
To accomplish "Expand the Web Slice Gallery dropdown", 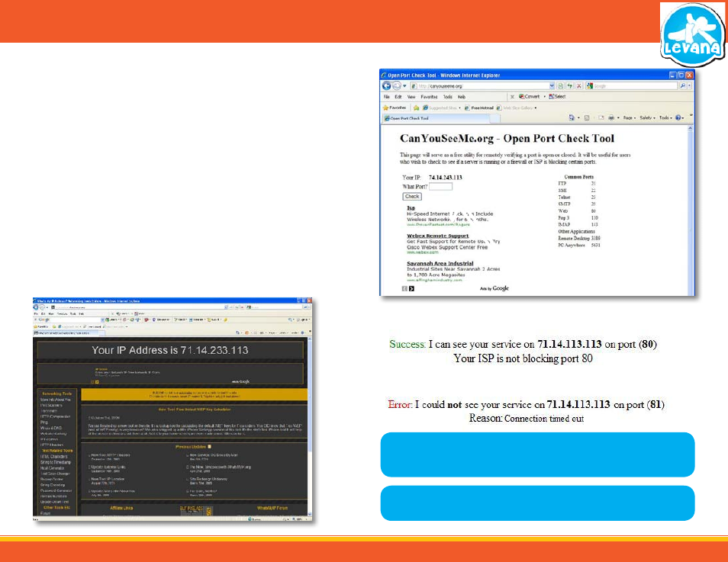I will point(536,108).
